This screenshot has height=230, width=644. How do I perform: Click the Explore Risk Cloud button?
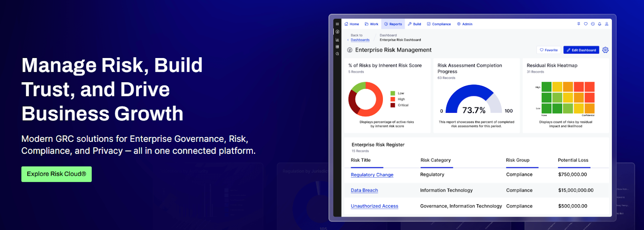(x=56, y=174)
